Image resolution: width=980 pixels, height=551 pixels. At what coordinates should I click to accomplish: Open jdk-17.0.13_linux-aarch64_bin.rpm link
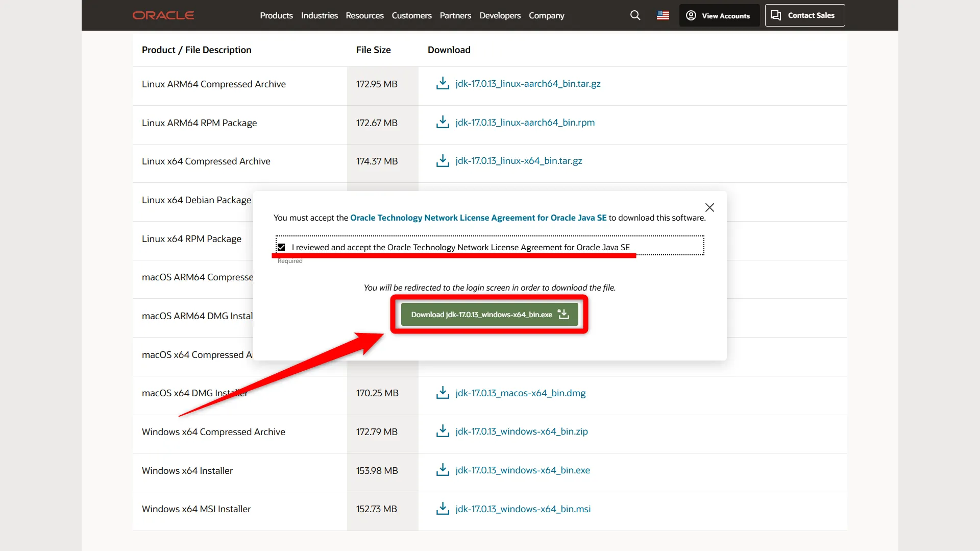[x=525, y=123]
